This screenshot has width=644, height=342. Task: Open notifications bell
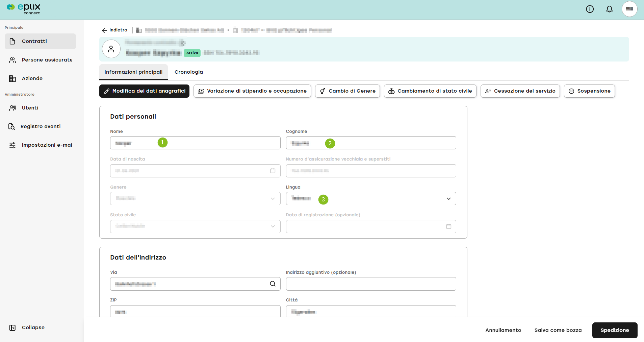pos(609,9)
